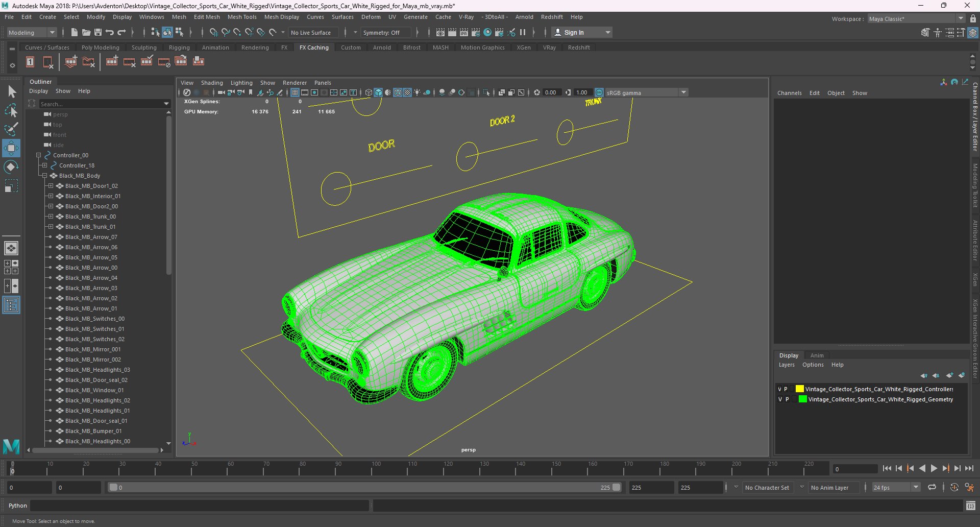Expand the Black_MB_Door1_02 node

(x=51, y=186)
